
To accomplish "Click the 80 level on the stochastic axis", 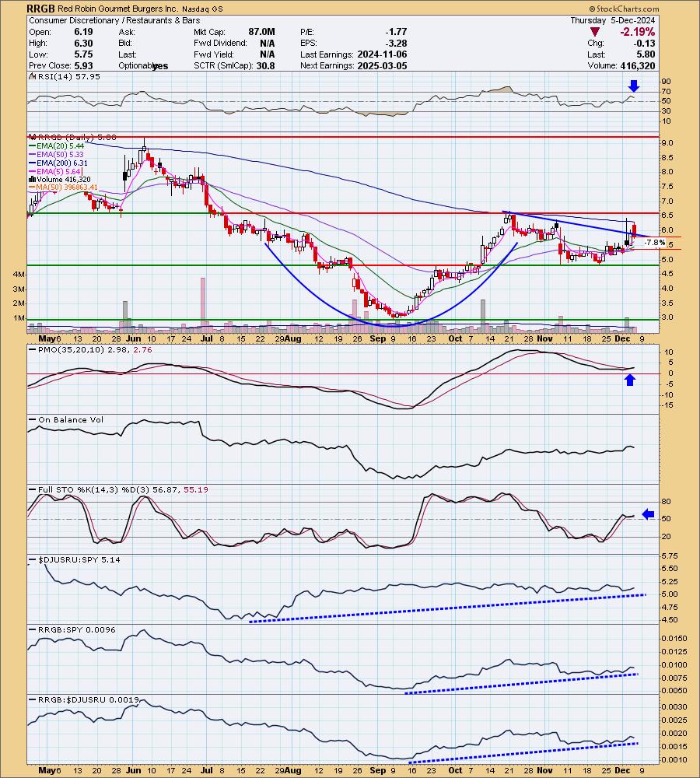I will pos(666,502).
